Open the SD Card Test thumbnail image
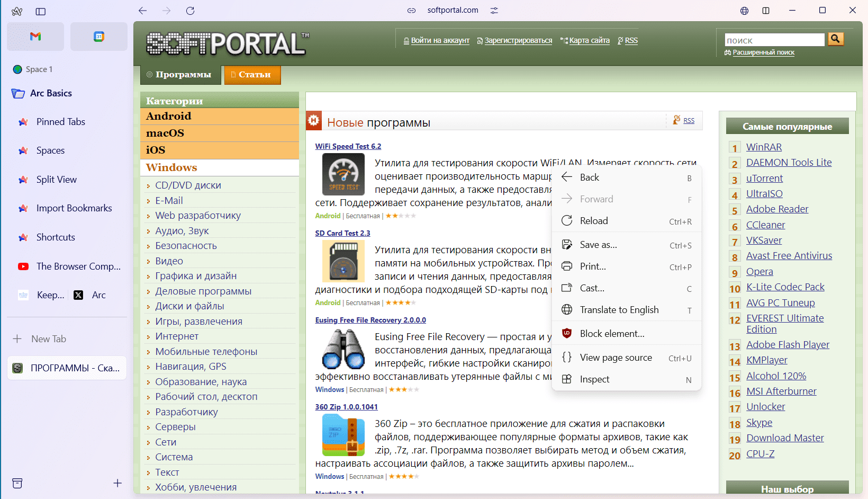This screenshot has height=499, width=868. pyautogui.click(x=343, y=261)
